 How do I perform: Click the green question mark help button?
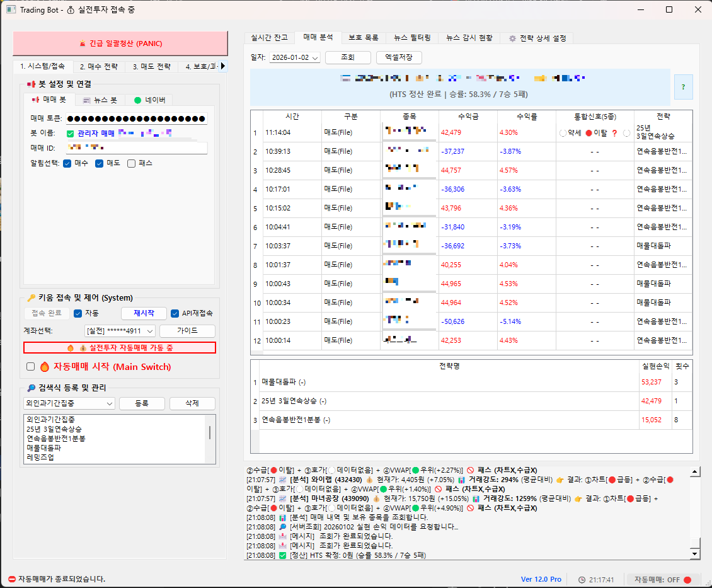point(684,87)
